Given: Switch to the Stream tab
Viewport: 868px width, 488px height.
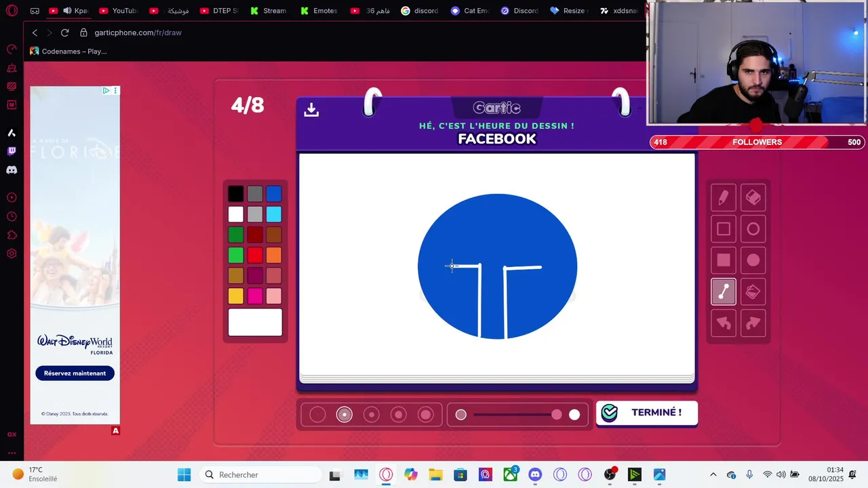Looking at the screenshot, I should click(269, 11).
